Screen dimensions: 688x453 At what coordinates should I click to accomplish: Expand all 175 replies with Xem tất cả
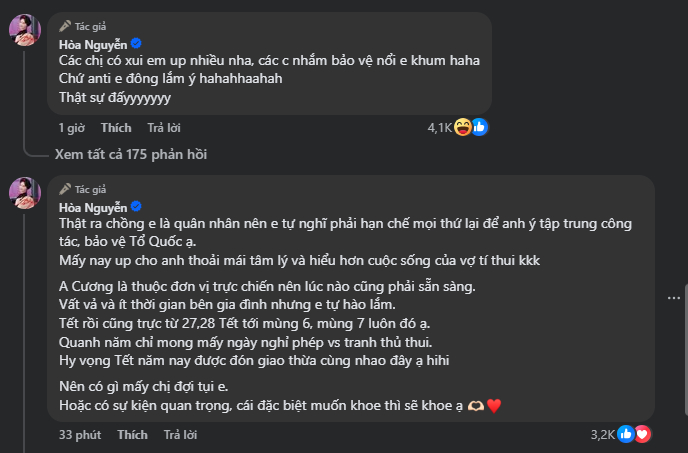131,155
